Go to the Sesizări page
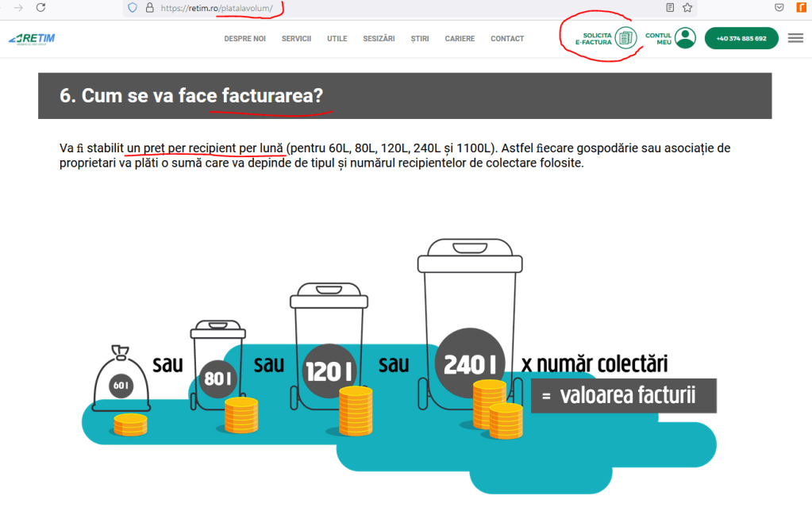 tap(379, 39)
